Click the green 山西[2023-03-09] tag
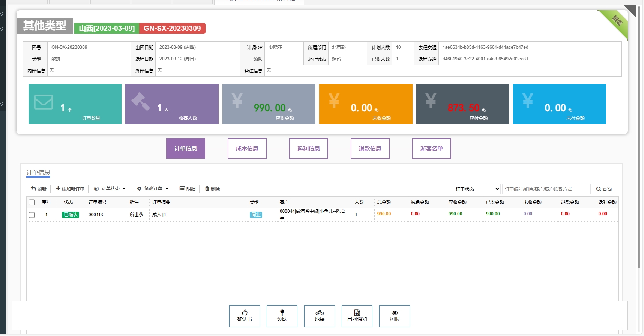 (x=107, y=28)
